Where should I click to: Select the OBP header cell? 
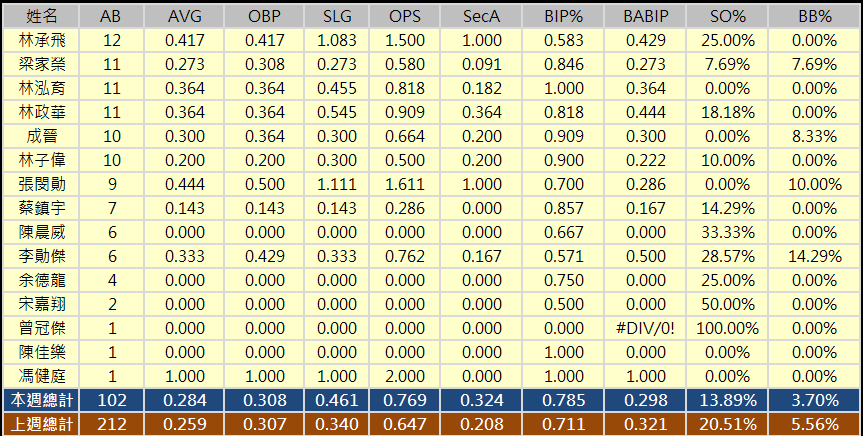coord(265,17)
